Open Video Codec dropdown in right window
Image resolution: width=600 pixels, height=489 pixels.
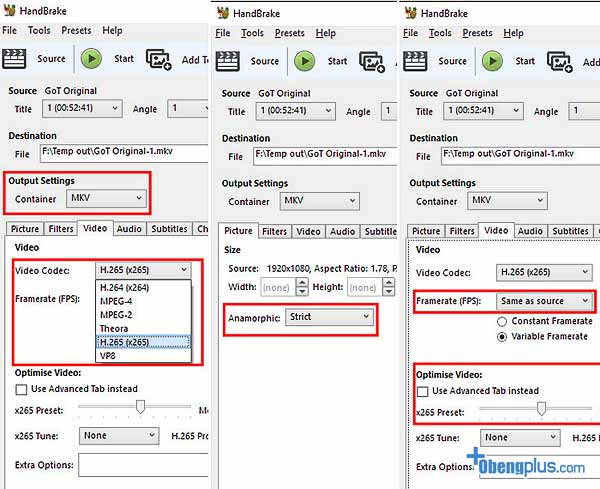(x=544, y=272)
